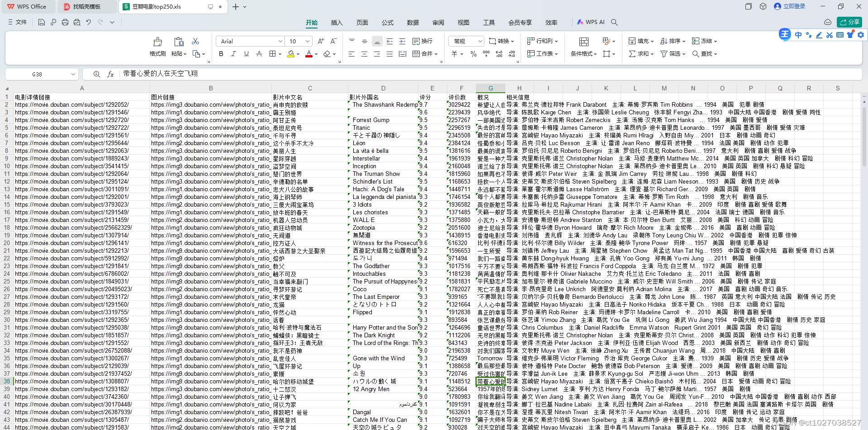The height and width of the screenshot is (430, 868).
Task: Click the print preview icon
Action: 77,22
